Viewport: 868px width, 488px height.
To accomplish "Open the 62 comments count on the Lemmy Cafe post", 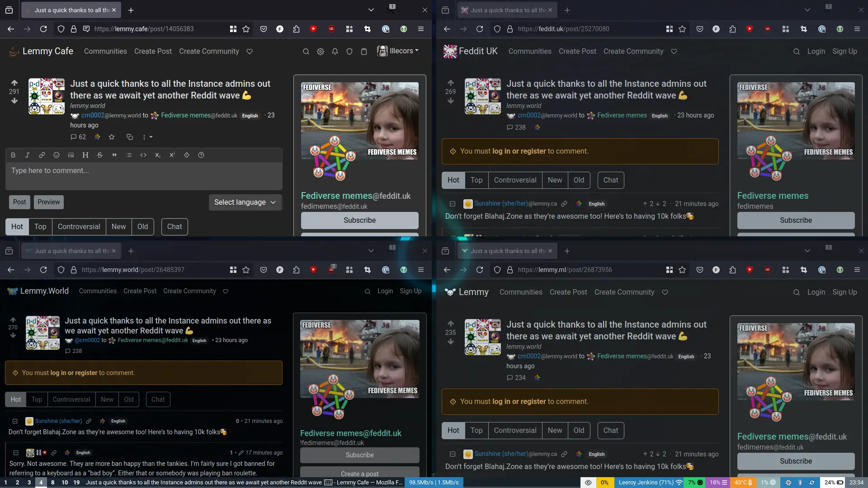I will pos(78,137).
